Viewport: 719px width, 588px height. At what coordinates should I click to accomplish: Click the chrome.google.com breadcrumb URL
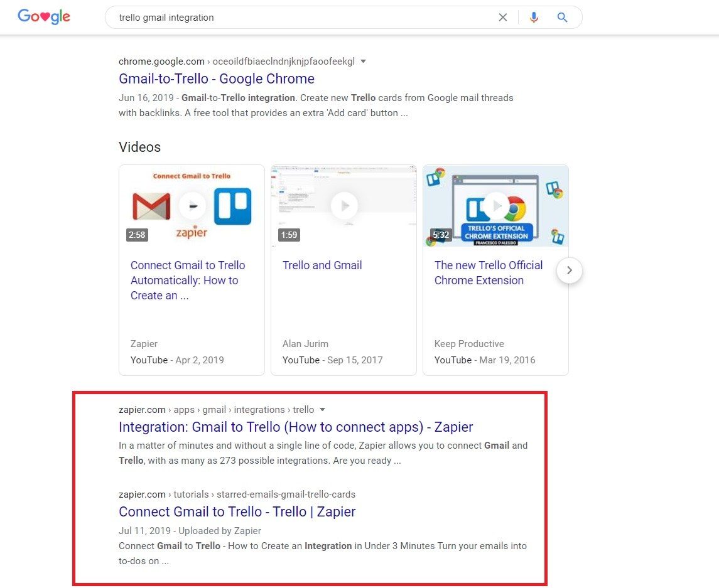pos(237,61)
